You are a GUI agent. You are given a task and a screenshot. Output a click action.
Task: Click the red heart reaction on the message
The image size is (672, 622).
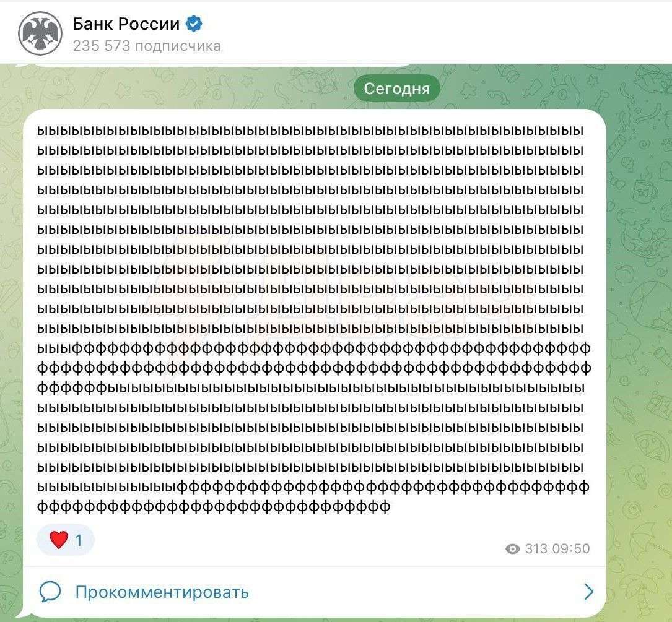click(x=59, y=539)
